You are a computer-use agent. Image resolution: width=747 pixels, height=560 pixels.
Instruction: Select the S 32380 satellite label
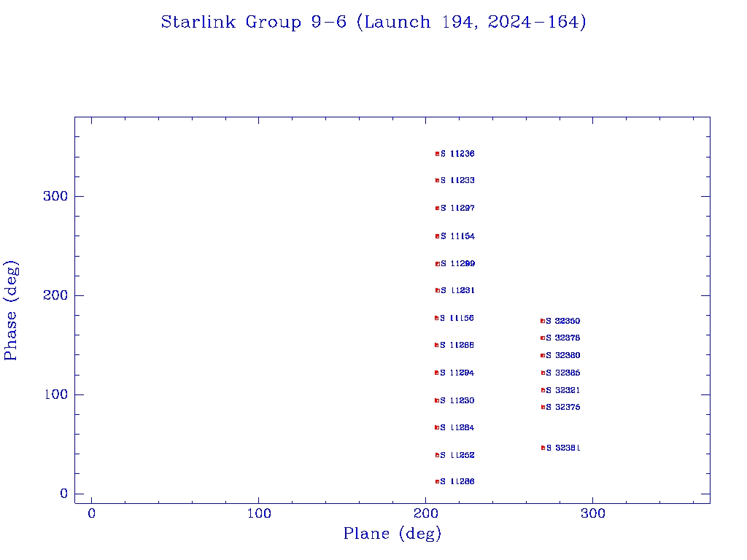pos(562,356)
